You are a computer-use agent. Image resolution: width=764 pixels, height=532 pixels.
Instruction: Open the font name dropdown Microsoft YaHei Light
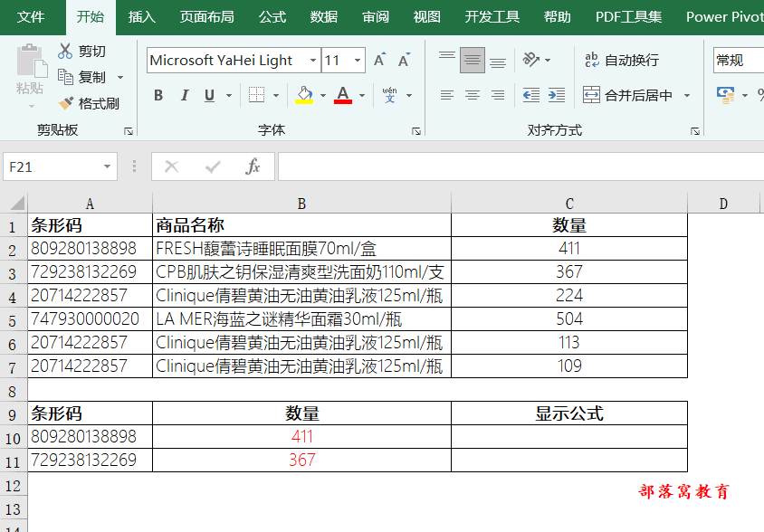(x=313, y=61)
